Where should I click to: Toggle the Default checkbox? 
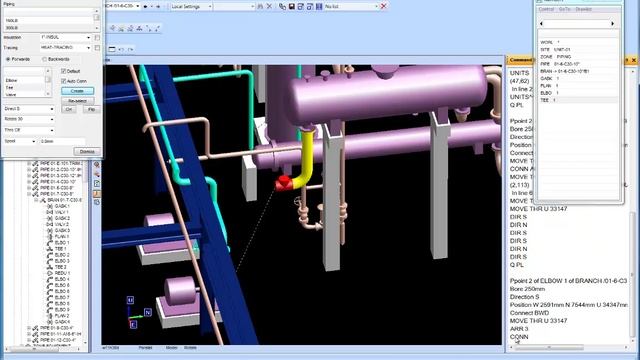[x=64, y=71]
